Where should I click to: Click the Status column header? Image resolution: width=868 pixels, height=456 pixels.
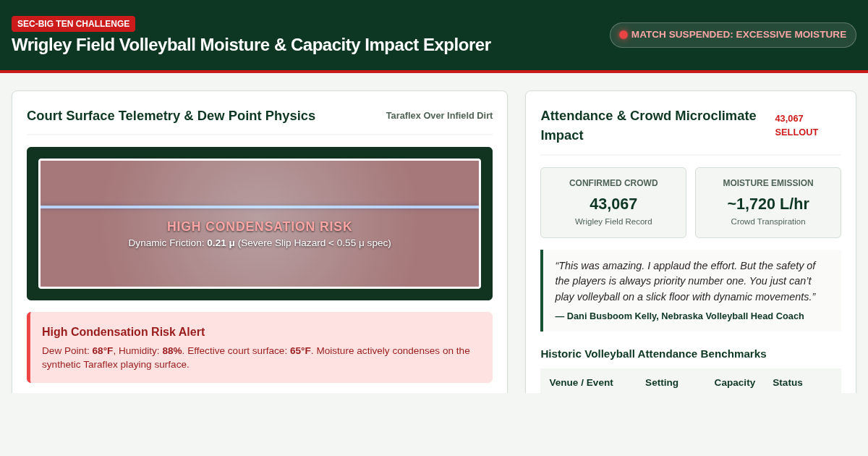788,383
